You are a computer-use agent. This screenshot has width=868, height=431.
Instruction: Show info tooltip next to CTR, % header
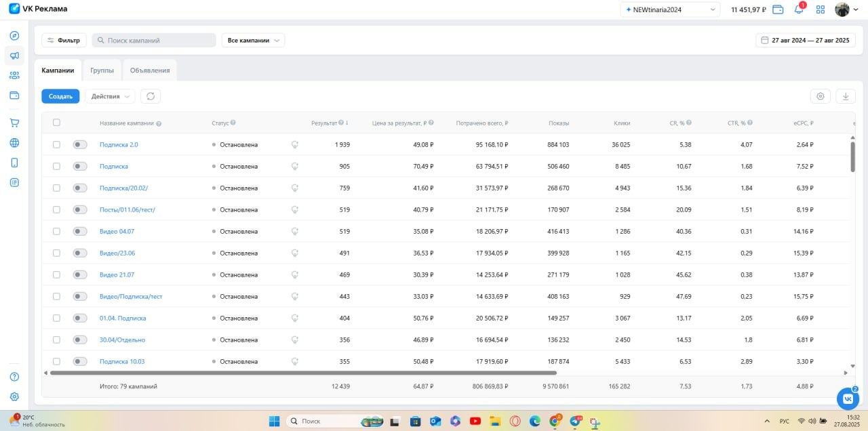pyautogui.click(x=750, y=123)
